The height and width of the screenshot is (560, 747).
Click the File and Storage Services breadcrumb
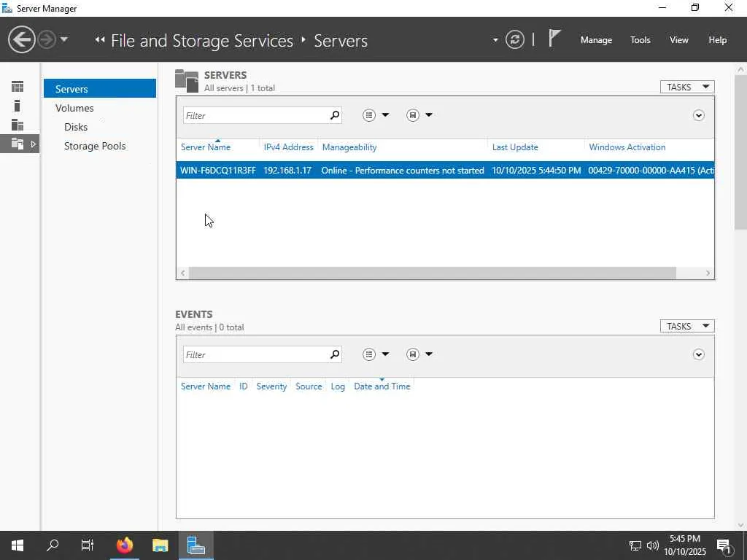(202, 41)
